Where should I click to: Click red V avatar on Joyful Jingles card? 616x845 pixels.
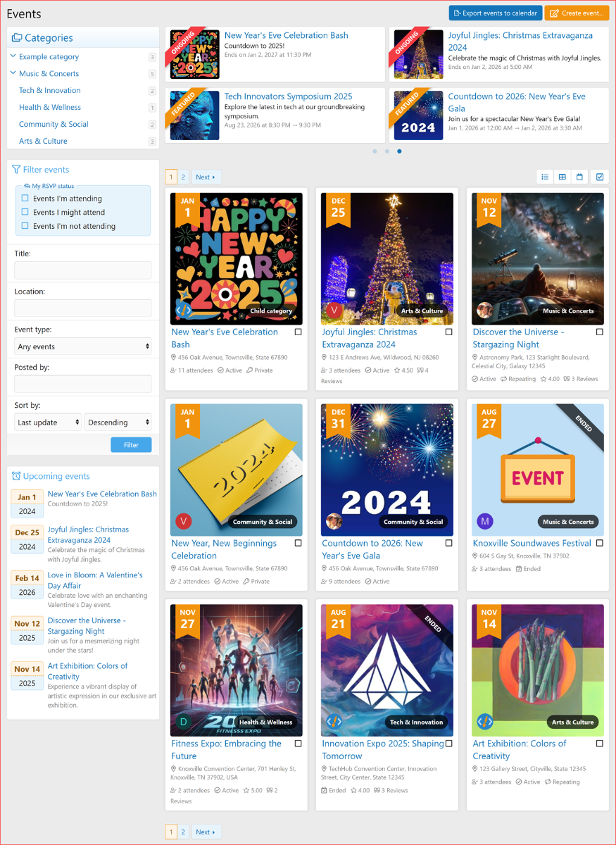(x=334, y=311)
